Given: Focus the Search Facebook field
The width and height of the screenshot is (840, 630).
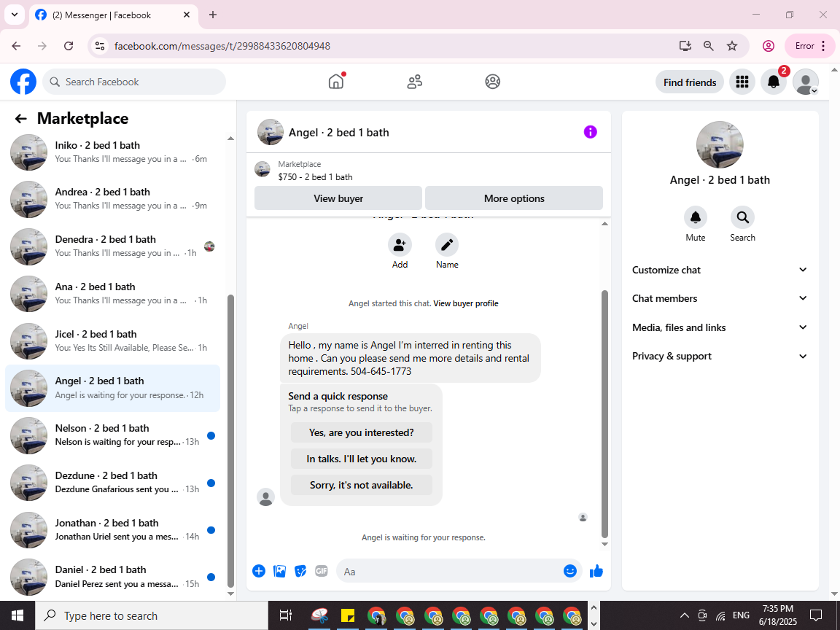Looking at the screenshot, I should click(x=134, y=82).
